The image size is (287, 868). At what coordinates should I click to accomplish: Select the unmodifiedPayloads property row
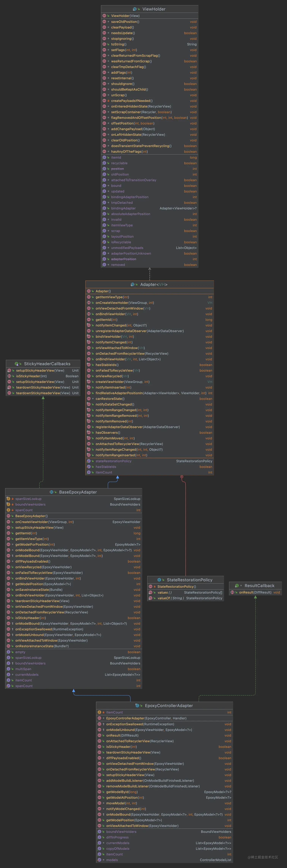click(150, 248)
